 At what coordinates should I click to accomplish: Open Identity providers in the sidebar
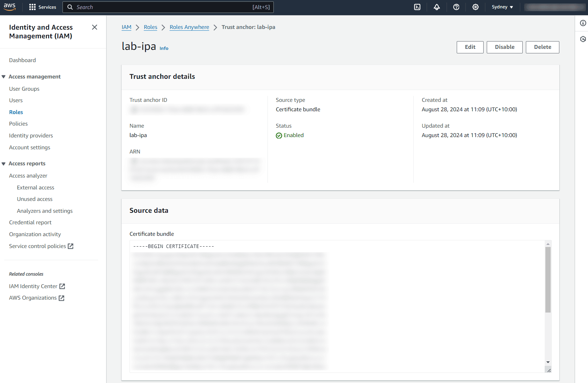click(x=31, y=136)
